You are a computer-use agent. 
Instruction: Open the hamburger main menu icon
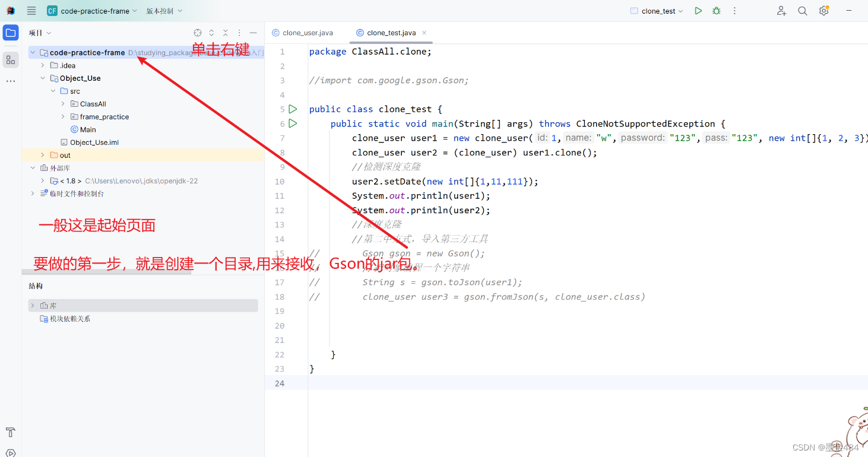tap(31, 10)
